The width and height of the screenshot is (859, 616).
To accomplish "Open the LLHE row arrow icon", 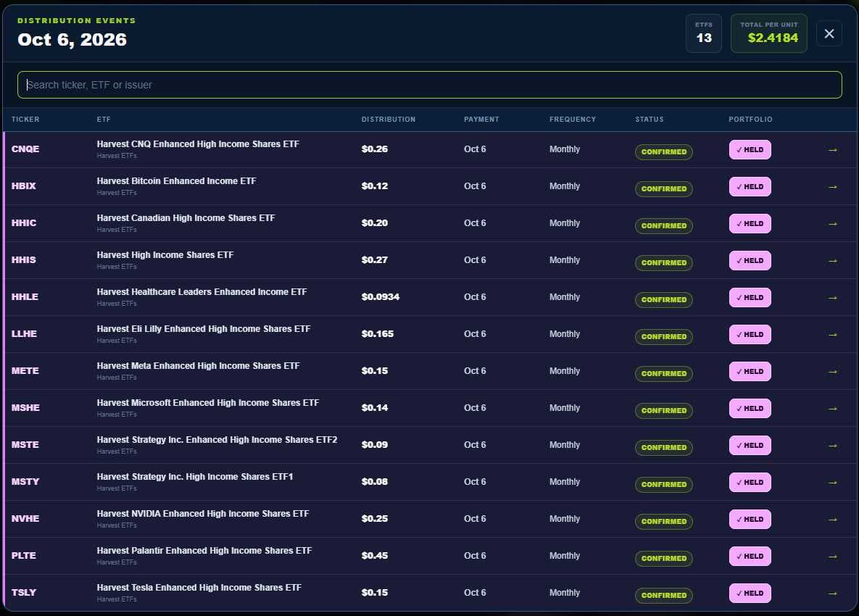I will [833, 335].
